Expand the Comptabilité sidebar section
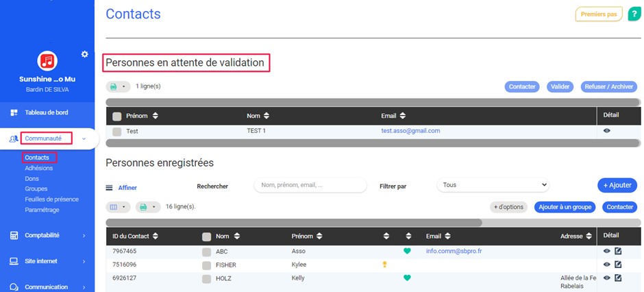Image resolution: width=644 pixels, height=292 pixels. 47,235
